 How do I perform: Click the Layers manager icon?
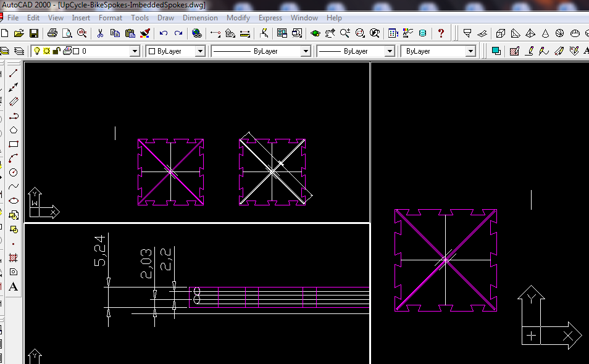click(19, 51)
